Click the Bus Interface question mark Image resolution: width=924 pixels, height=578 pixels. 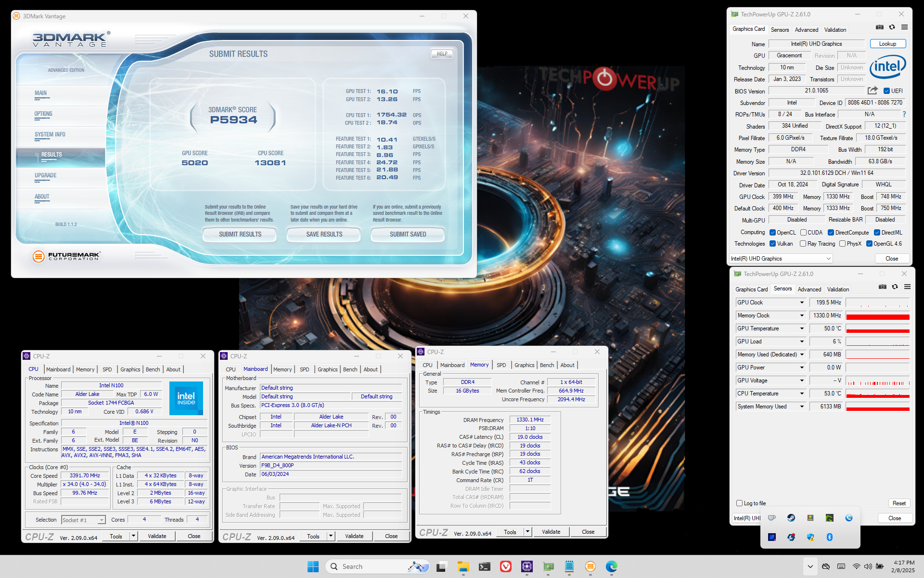click(904, 114)
